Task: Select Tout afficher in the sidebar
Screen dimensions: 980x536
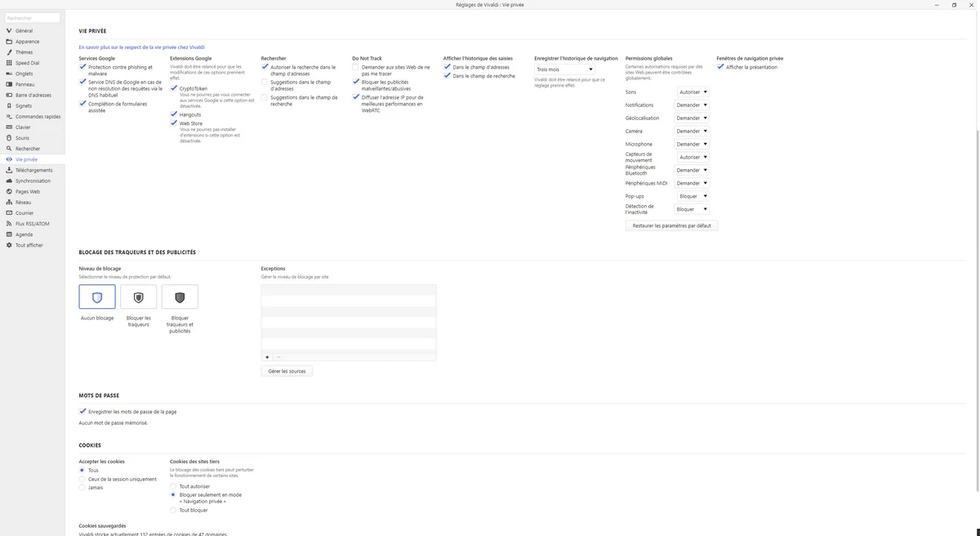Action: click(29, 245)
